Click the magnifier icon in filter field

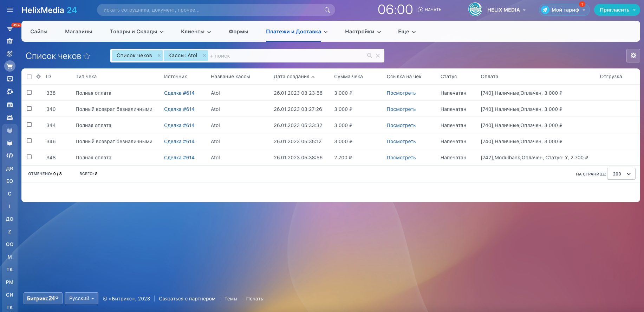pos(369,55)
